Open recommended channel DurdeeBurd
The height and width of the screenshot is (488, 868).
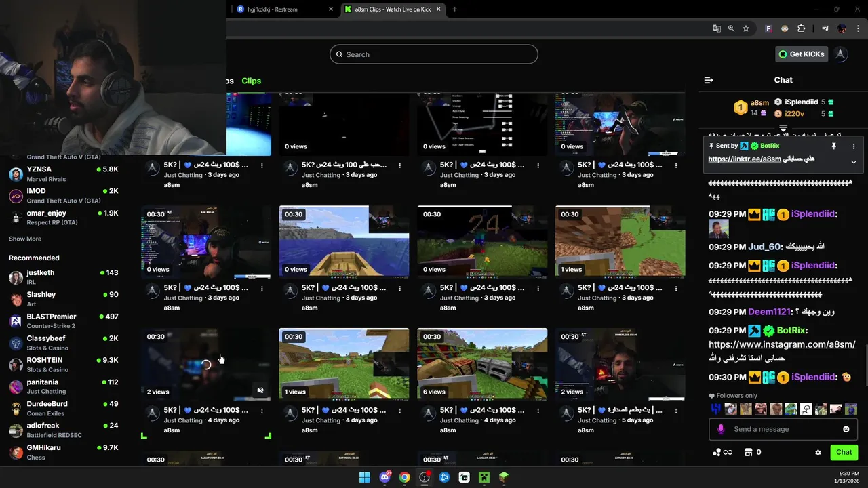[64, 408]
